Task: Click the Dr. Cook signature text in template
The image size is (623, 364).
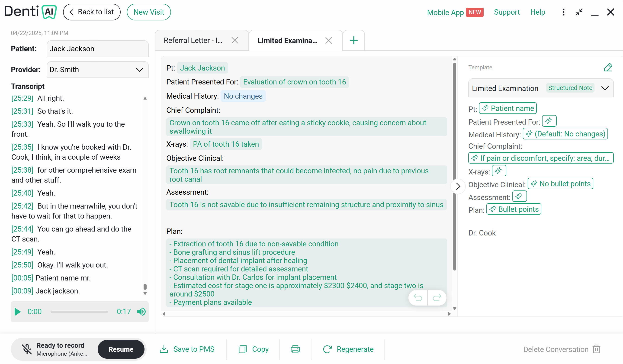Action: 482,233
